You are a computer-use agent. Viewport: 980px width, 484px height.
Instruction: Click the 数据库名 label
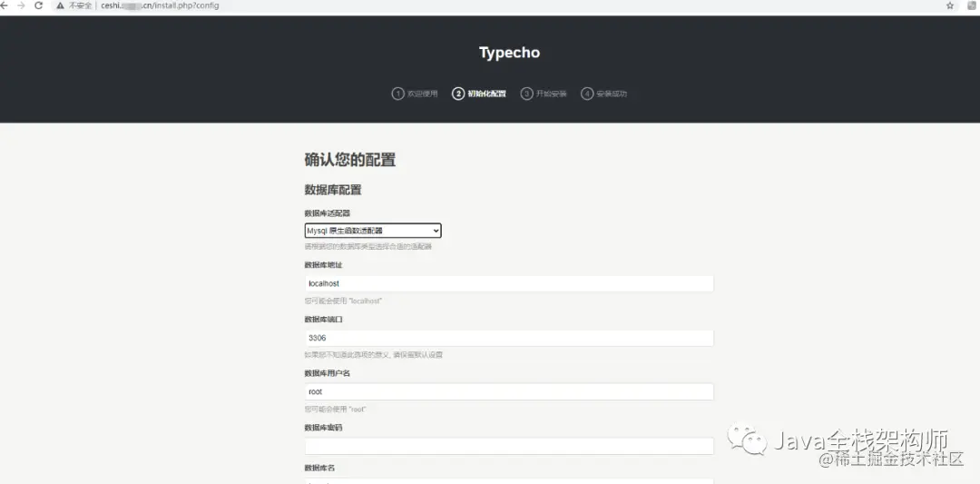tap(319, 468)
